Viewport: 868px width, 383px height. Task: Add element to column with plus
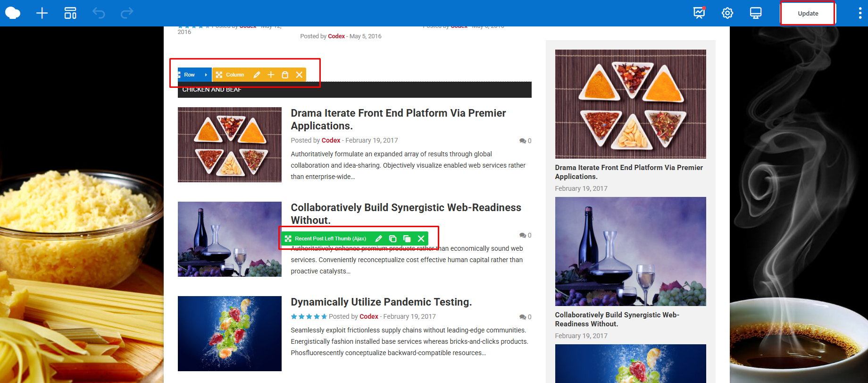pos(271,75)
